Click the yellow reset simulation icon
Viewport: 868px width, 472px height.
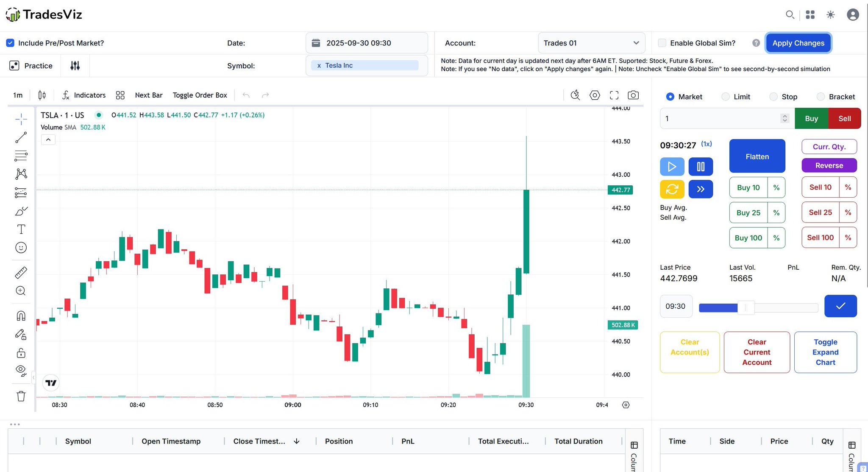pos(672,189)
